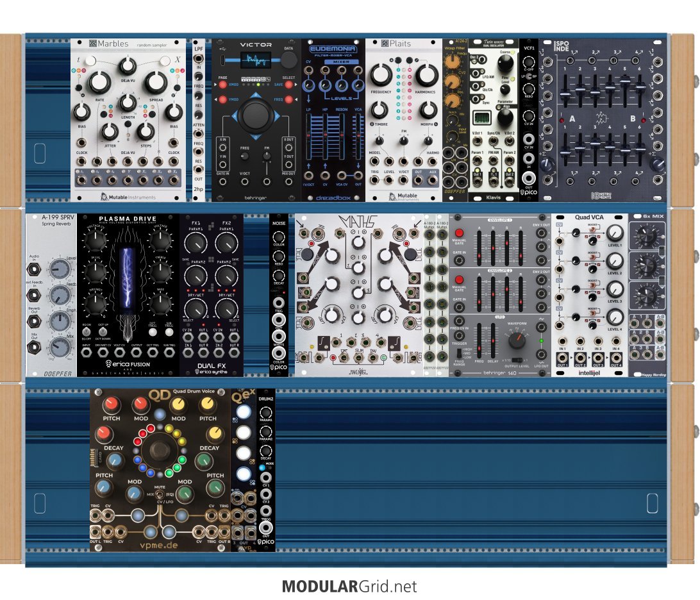Viewport: 700px width, 600px height.
Task: Click the HARMONICS knob on Plaits
Action: pos(426,74)
